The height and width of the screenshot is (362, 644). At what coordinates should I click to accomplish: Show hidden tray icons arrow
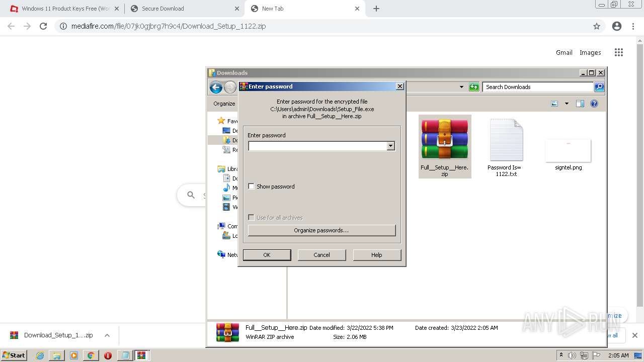coord(561,355)
